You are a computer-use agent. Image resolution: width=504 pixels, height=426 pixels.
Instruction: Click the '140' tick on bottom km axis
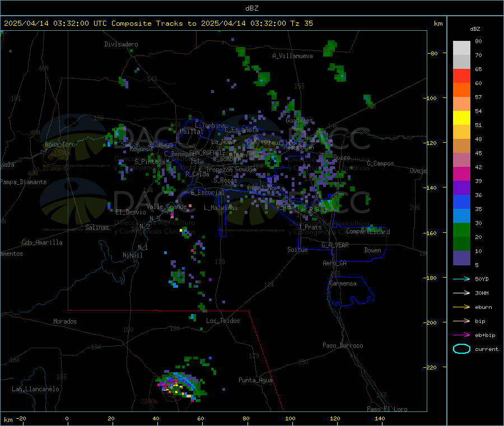(380, 418)
